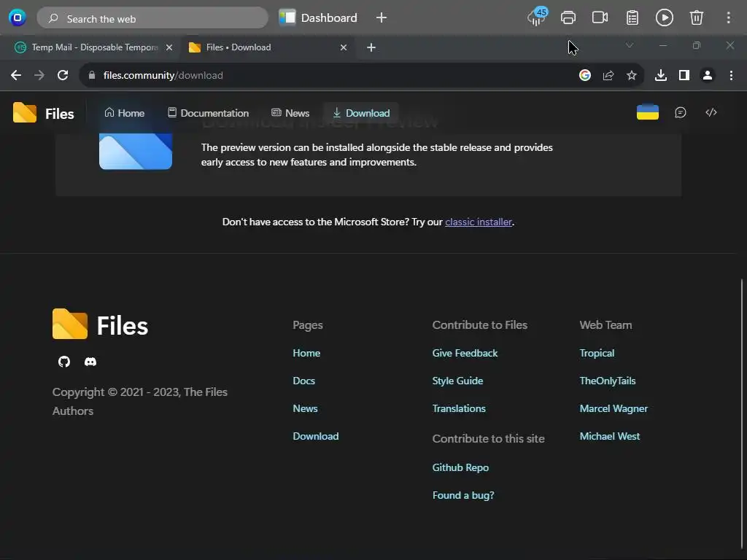Open the Translations link
Viewport: 747px width, 560px height.
coord(459,408)
